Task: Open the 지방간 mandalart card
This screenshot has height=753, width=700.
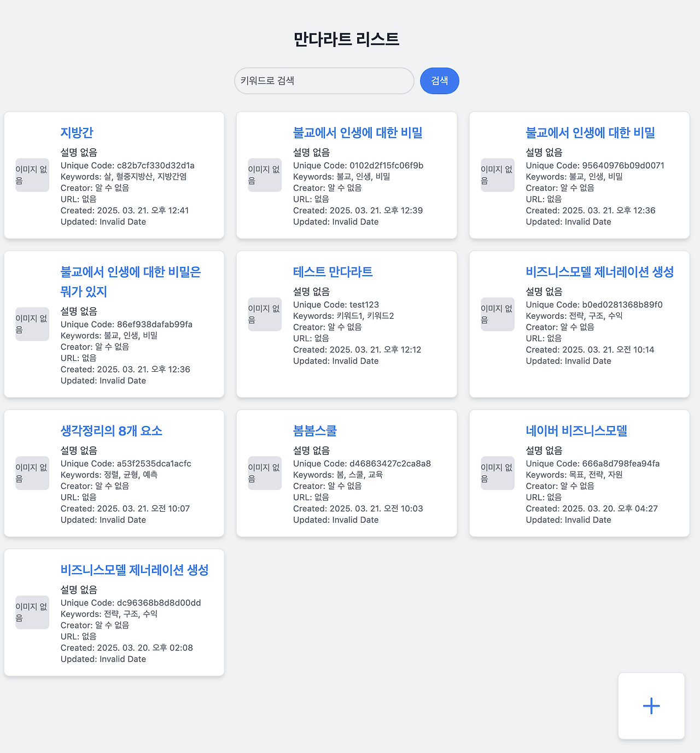Action: (x=77, y=132)
